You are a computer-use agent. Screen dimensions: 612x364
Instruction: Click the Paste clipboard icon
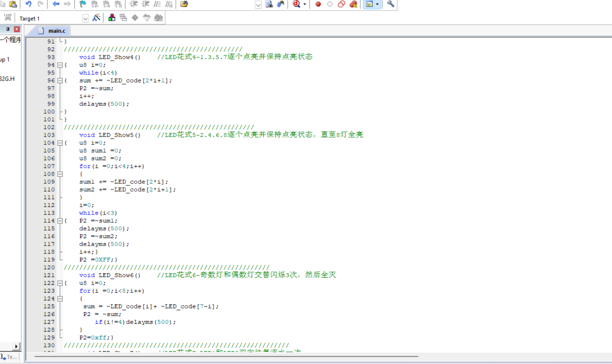tap(13, 4)
